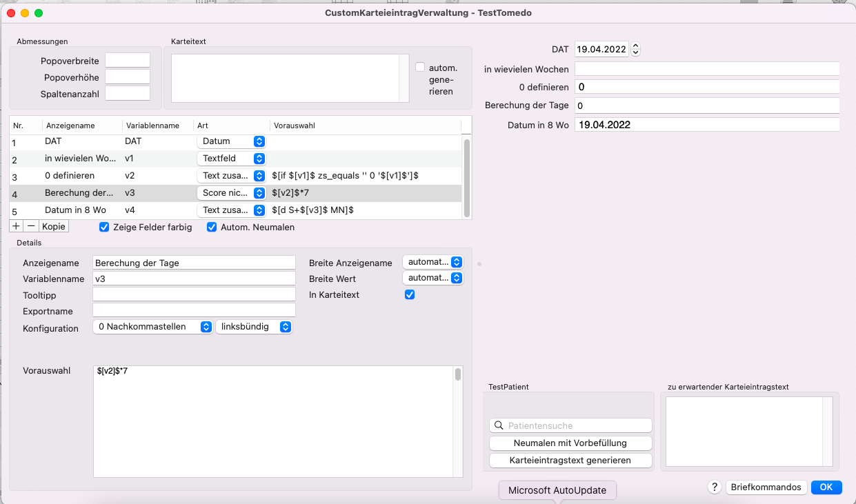Click the Microsoft AutoUpdate tooltip label
This screenshot has height=504, width=856.
coord(557,490)
